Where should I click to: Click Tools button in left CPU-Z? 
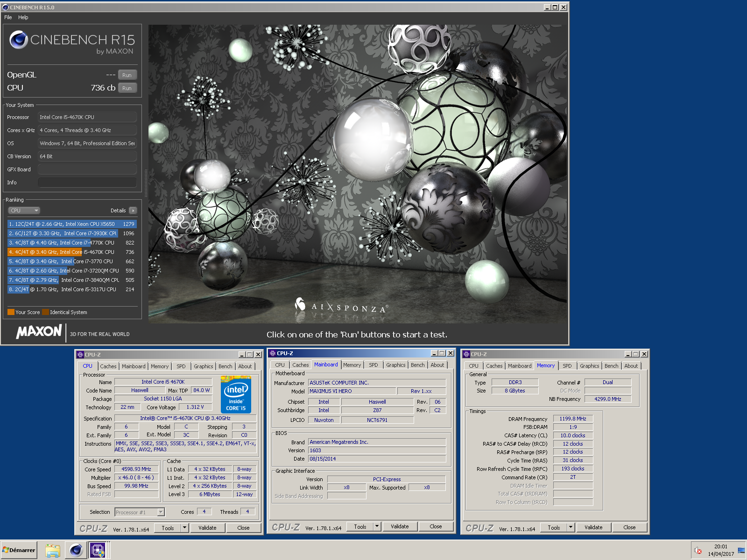pos(168,528)
